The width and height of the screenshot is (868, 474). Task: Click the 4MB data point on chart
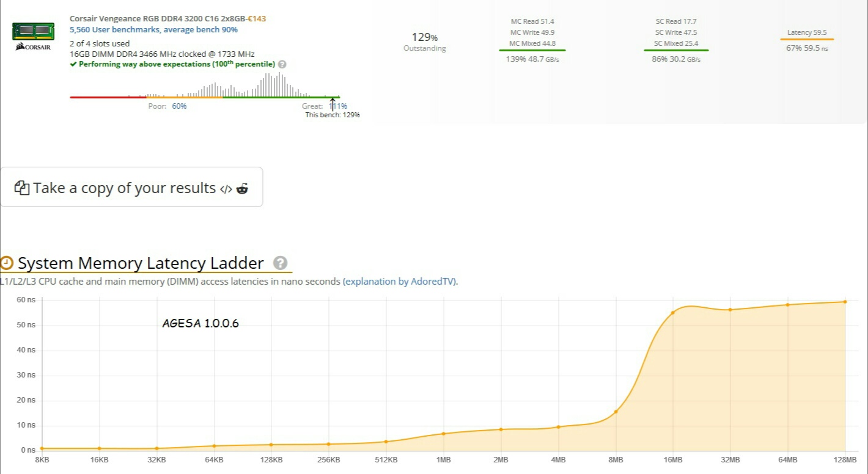coord(558,427)
